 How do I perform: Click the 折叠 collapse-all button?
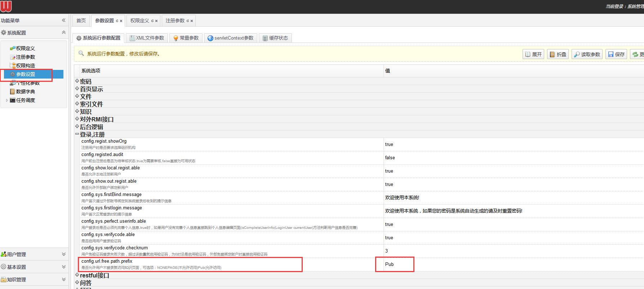pyautogui.click(x=558, y=54)
